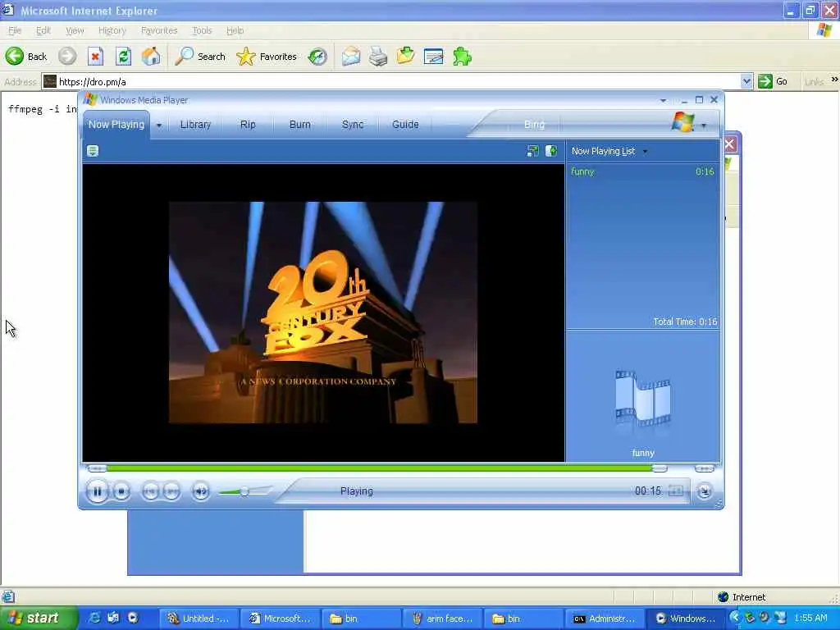This screenshot has width=840, height=630.
Task: Click the Edit page toolbar icon
Action: 405,57
